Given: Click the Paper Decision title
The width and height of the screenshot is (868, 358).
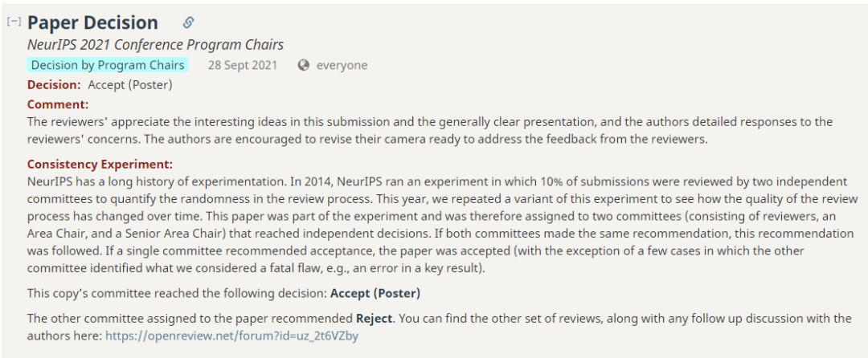Looking at the screenshot, I should (92, 22).
